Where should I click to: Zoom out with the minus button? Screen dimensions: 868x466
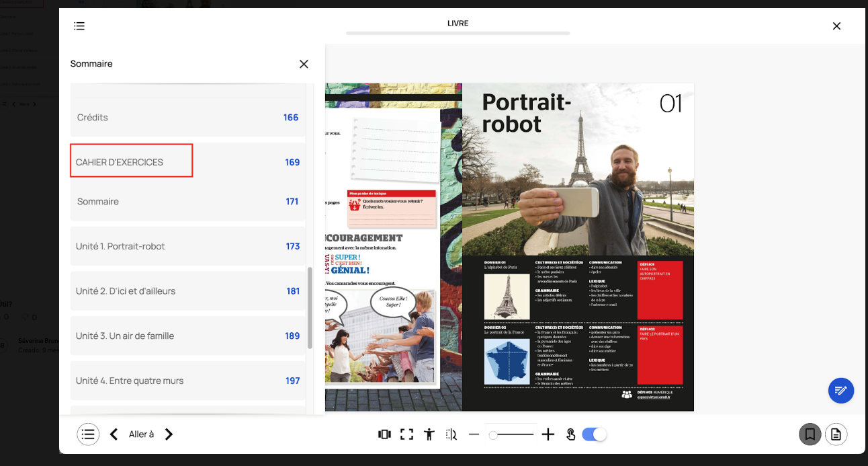tap(474, 434)
